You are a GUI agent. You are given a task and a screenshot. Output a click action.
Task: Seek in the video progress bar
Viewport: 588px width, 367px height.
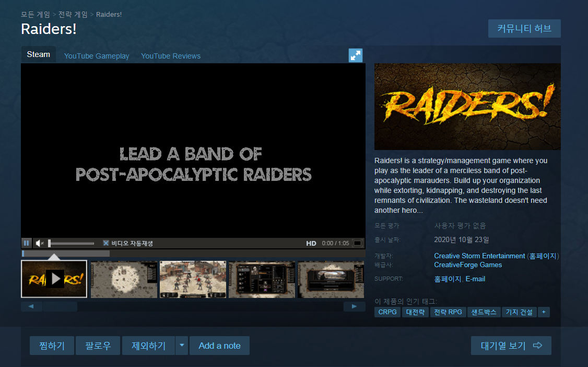(193, 254)
